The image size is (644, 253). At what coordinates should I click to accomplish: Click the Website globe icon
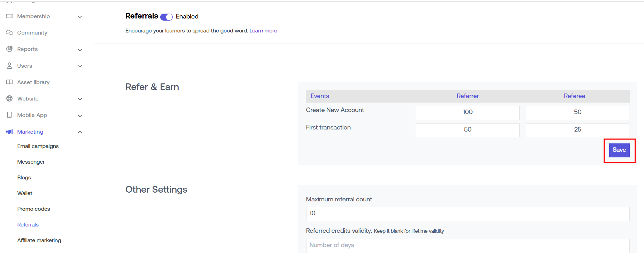point(9,99)
